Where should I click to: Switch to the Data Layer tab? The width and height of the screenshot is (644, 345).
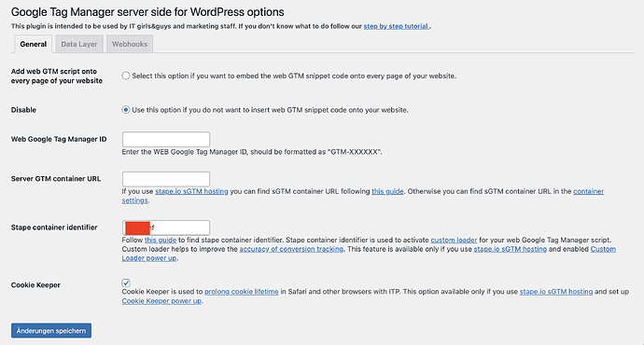[79, 44]
